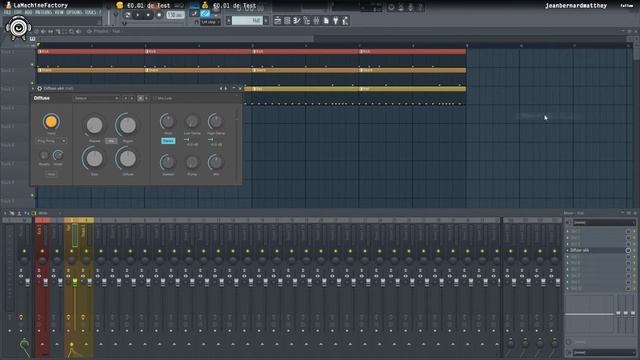Click the orange Input knob in Diffuse
The height and width of the screenshot is (360, 640).
point(51,122)
